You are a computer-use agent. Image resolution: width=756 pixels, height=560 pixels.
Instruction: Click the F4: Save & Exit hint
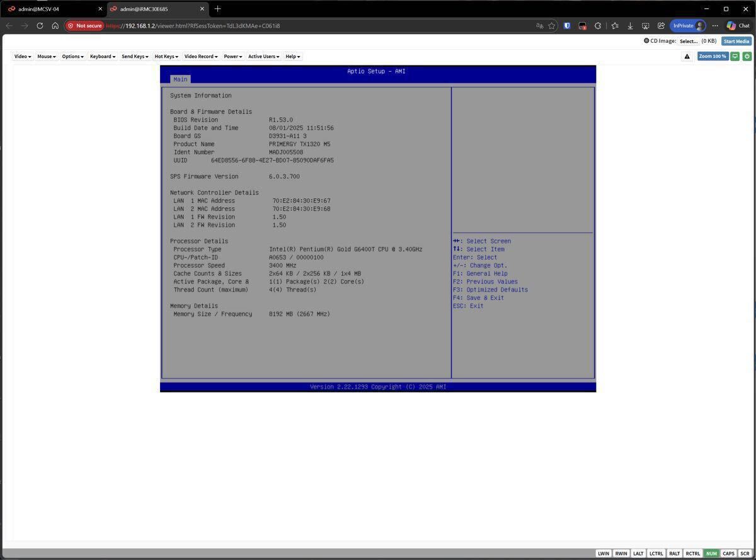[x=478, y=298]
